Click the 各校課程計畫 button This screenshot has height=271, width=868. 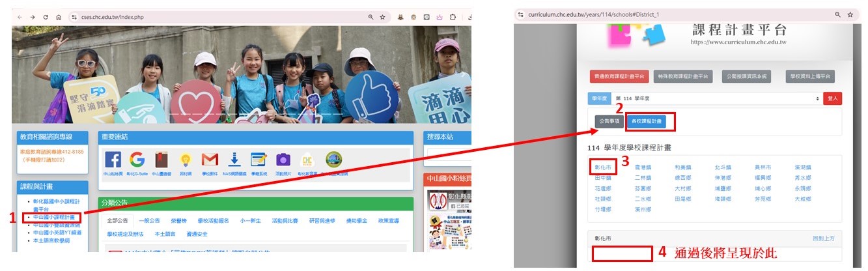[647, 122]
